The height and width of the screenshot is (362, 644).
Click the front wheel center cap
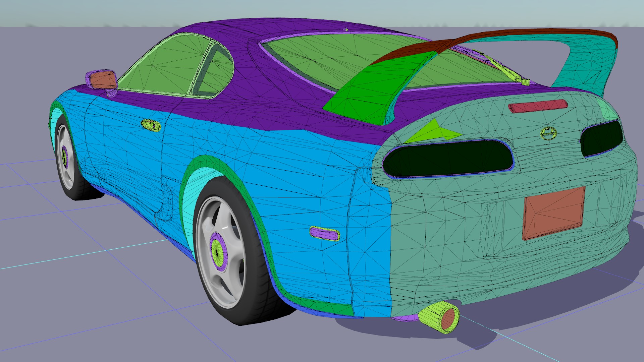coord(65,157)
